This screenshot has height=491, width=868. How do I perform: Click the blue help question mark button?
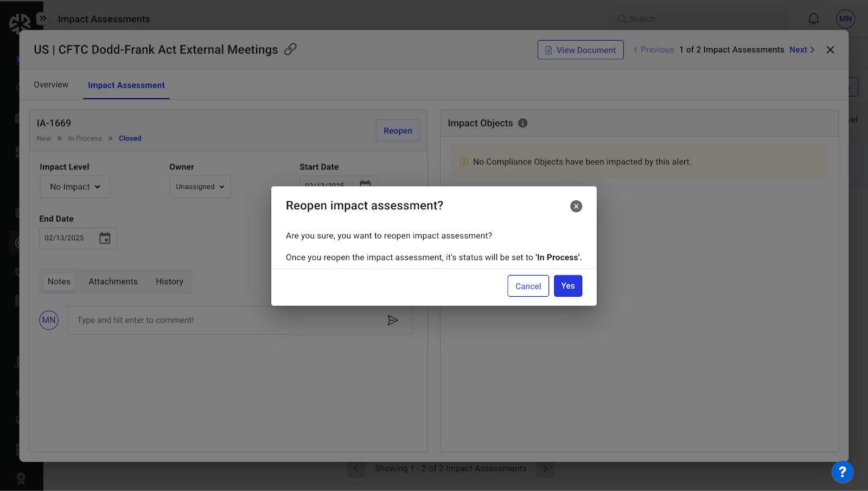coord(842,471)
